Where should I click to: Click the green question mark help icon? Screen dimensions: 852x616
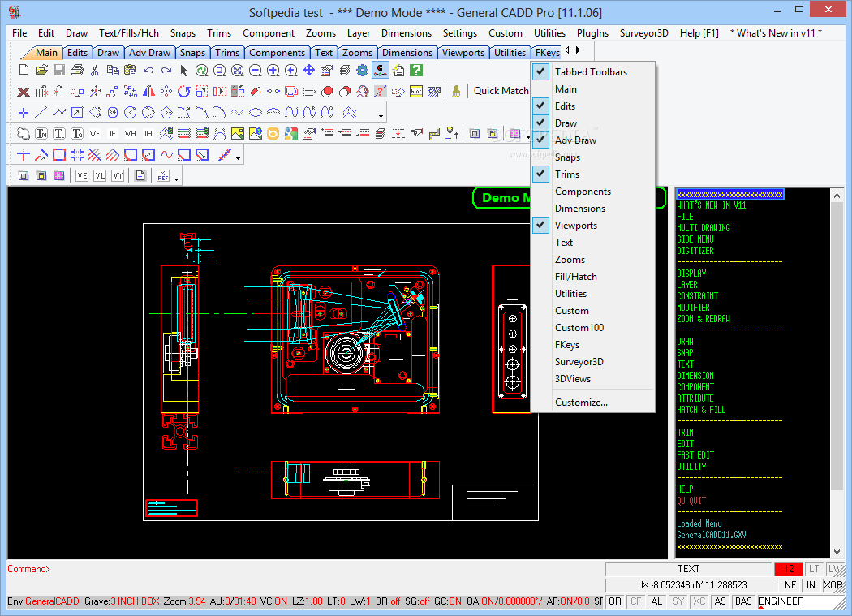point(416,70)
